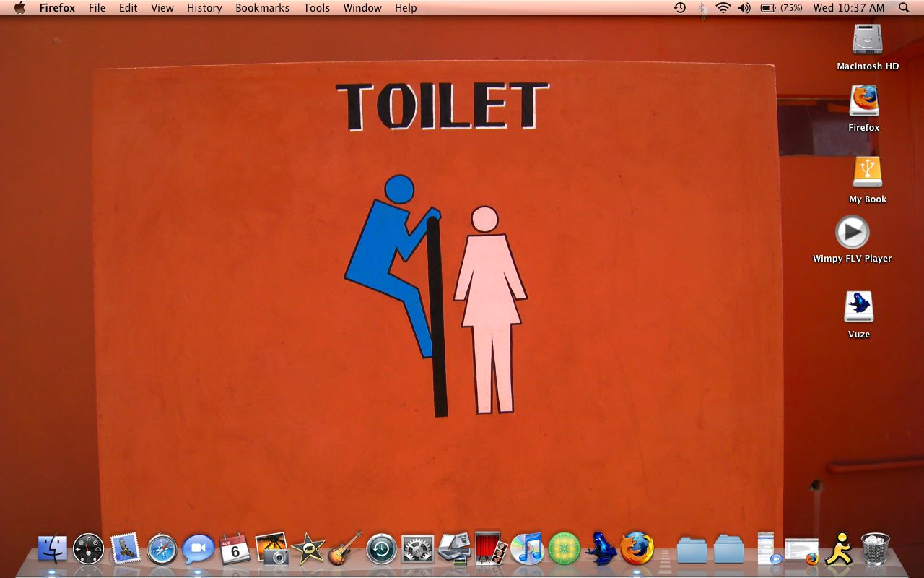
Task: Open Spotlight search magnifier
Action: 904,7
